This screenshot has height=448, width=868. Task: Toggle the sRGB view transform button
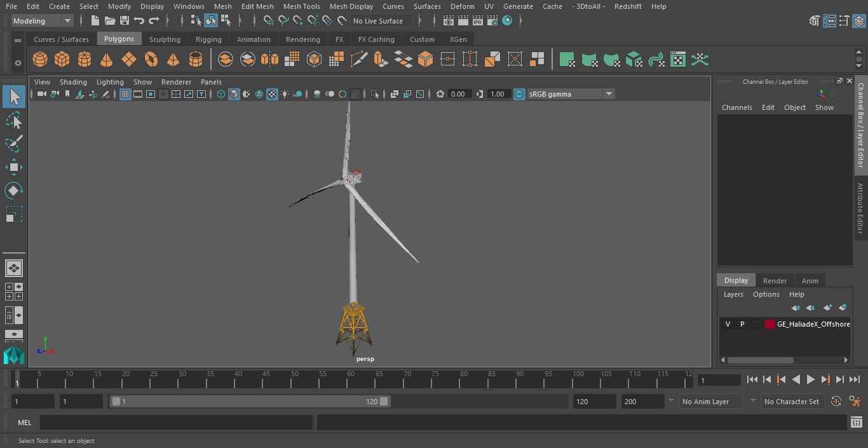click(519, 94)
